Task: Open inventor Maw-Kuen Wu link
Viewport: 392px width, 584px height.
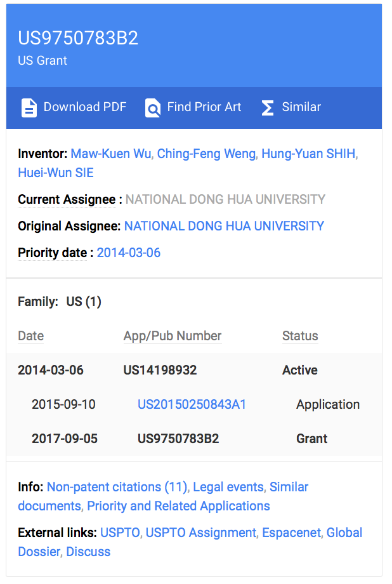Action: pyautogui.click(x=111, y=154)
